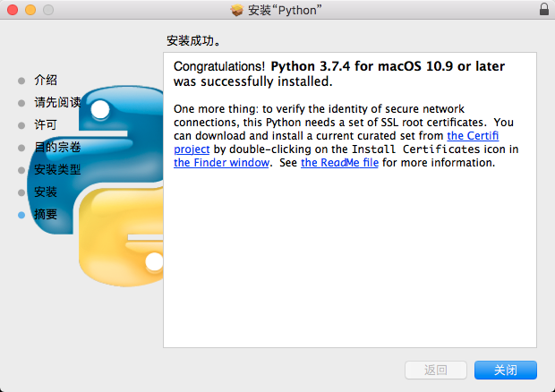Click the gray bullet beside 介绍

21,81
